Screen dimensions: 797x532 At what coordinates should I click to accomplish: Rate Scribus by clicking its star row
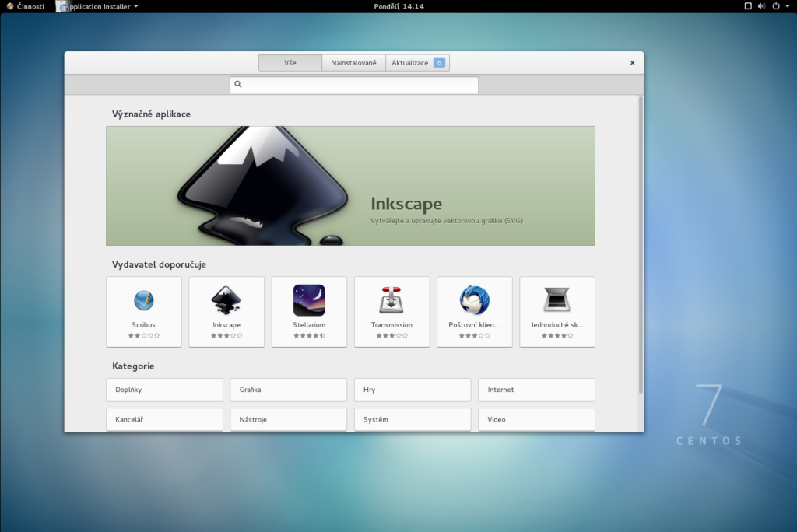pos(143,336)
